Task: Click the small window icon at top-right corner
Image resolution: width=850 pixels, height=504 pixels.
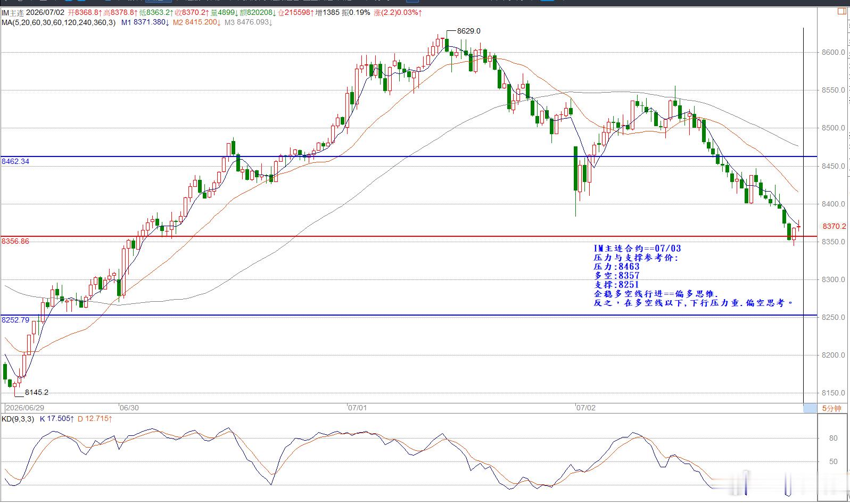Action: (x=842, y=11)
